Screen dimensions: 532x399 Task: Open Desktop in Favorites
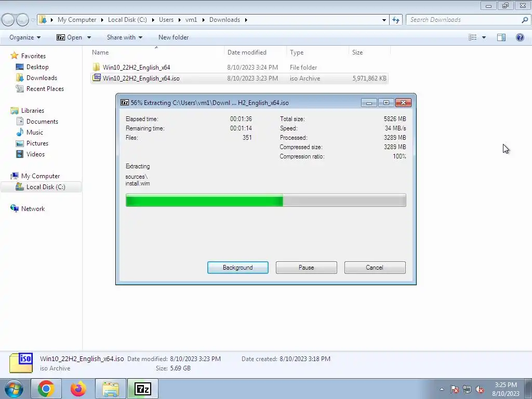coord(37,67)
